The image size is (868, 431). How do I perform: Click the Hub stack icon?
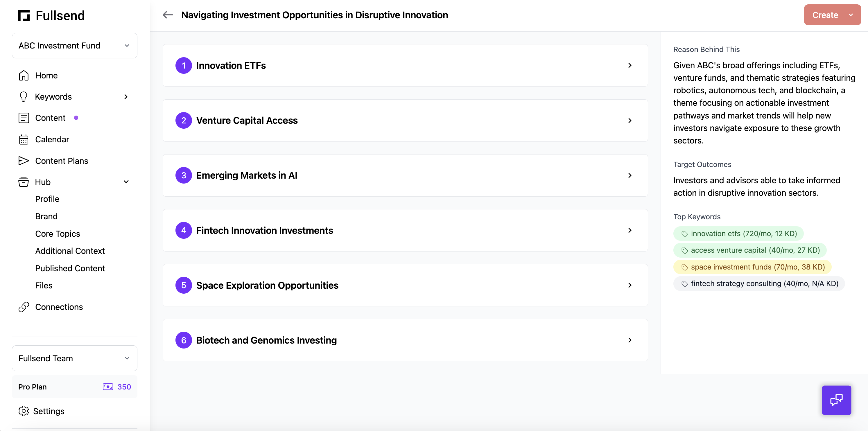coord(24,182)
